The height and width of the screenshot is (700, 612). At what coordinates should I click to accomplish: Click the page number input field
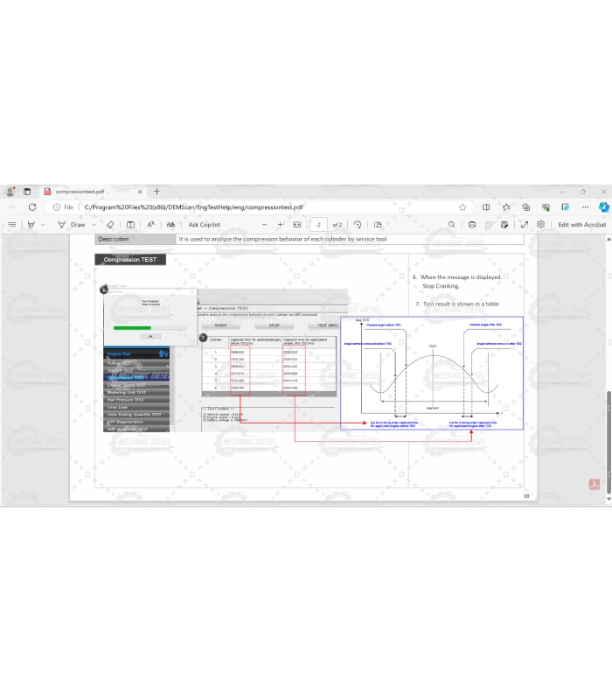[319, 225]
